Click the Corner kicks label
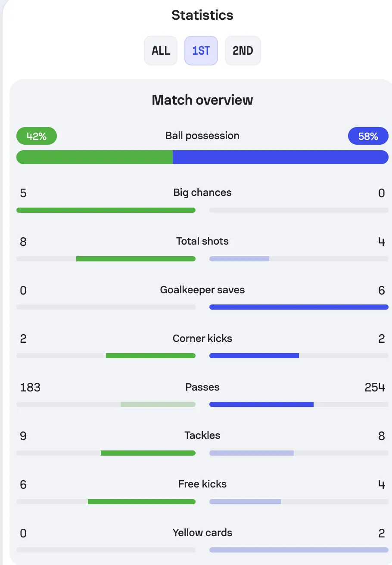The width and height of the screenshot is (392, 565). [x=202, y=338]
